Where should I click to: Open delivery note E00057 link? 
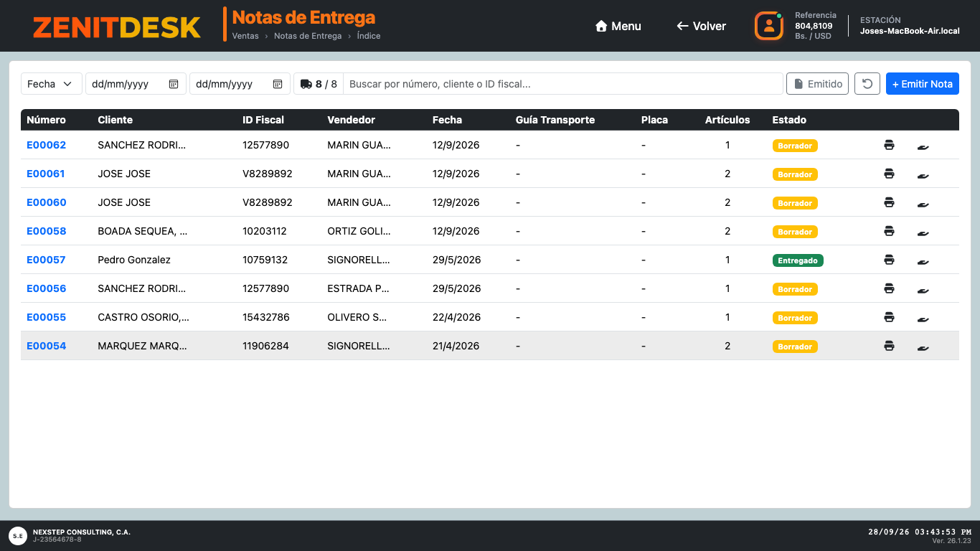click(47, 260)
